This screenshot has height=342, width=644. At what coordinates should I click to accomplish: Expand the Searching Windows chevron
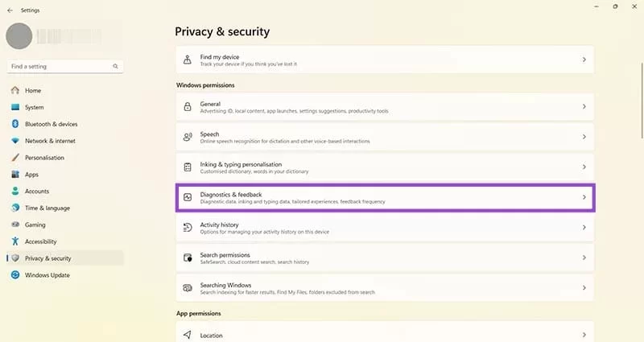(x=584, y=288)
